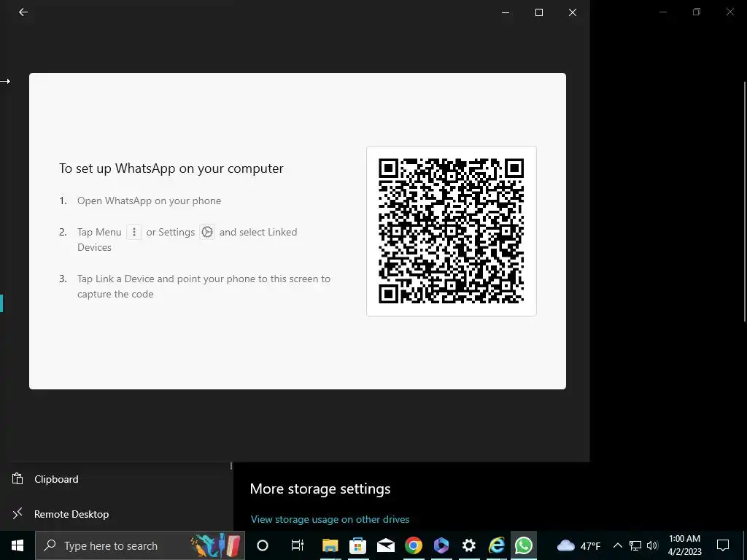The width and height of the screenshot is (747, 560).
Task: Launch File Explorer from taskbar
Action: pos(330,545)
